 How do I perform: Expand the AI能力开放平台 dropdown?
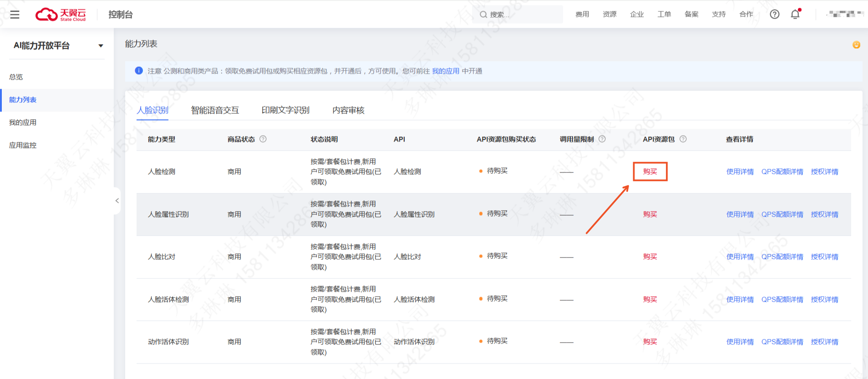point(101,45)
